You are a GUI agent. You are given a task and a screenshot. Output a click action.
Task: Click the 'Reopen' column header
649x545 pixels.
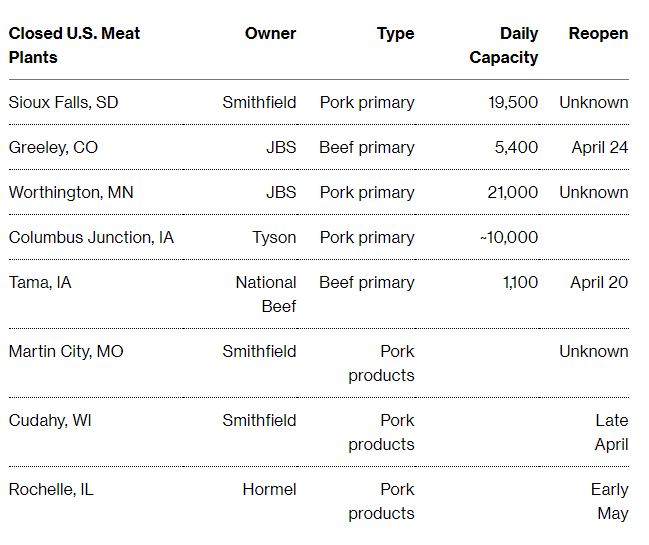coord(599,34)
